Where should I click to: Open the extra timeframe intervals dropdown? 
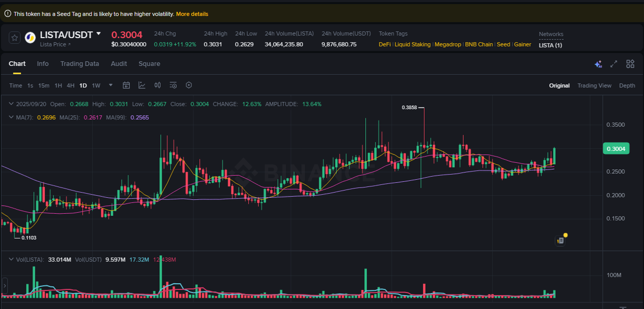pos(109,85)
